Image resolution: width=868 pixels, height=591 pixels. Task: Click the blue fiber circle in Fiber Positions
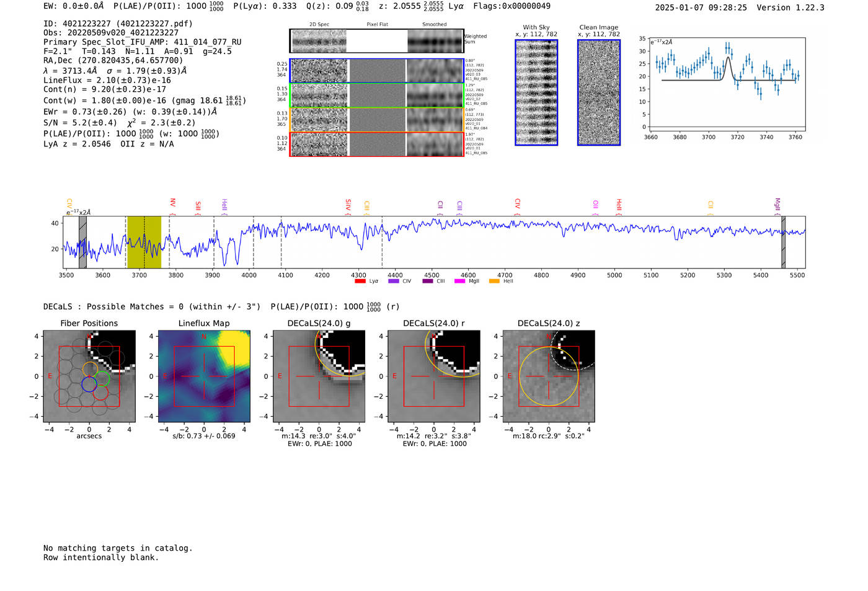tap(89, 384)
